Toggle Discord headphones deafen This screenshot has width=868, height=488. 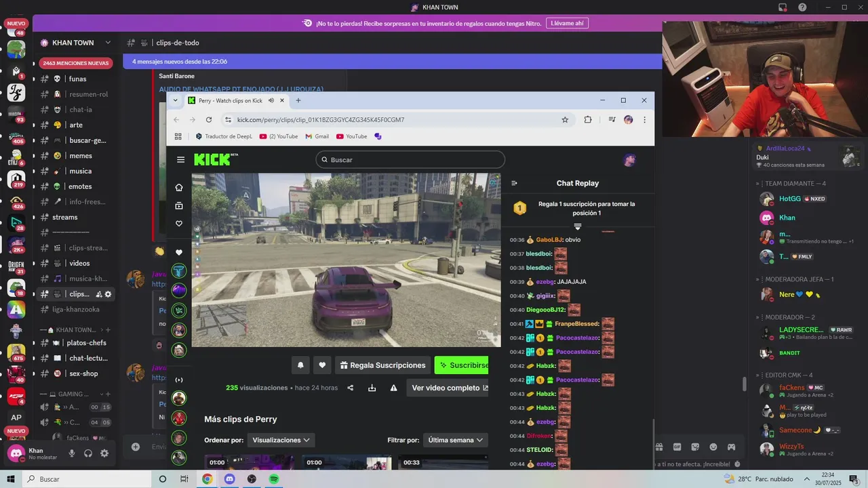(x=88, y=453)
